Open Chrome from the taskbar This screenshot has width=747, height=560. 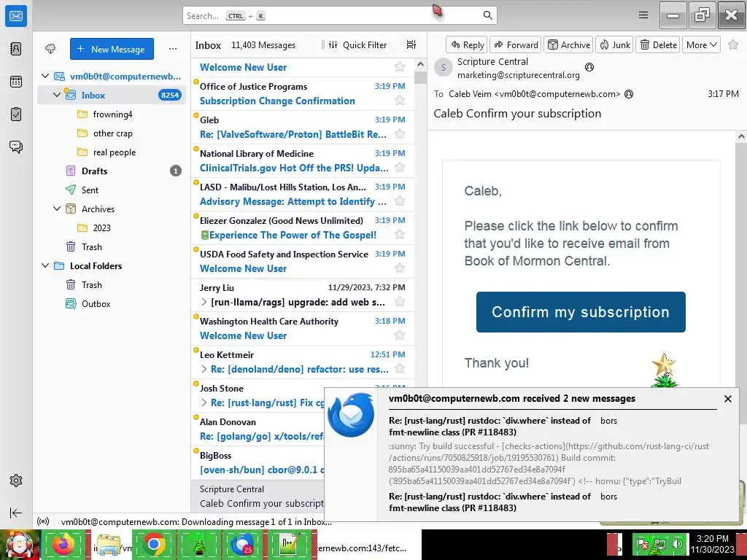point(153,544)
